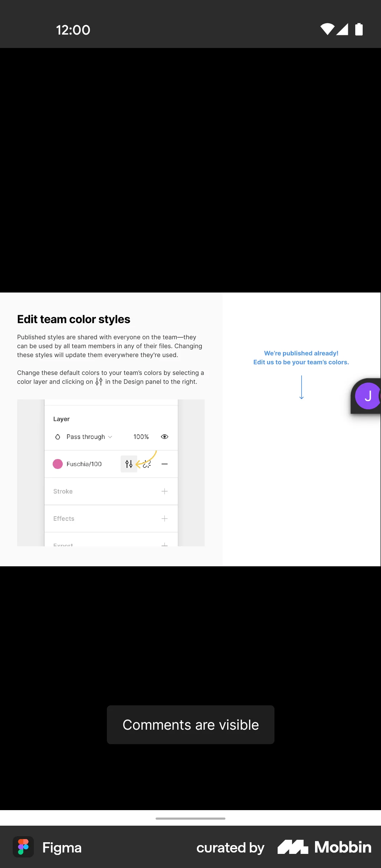Tap the detach style link icon

point(147,464)
